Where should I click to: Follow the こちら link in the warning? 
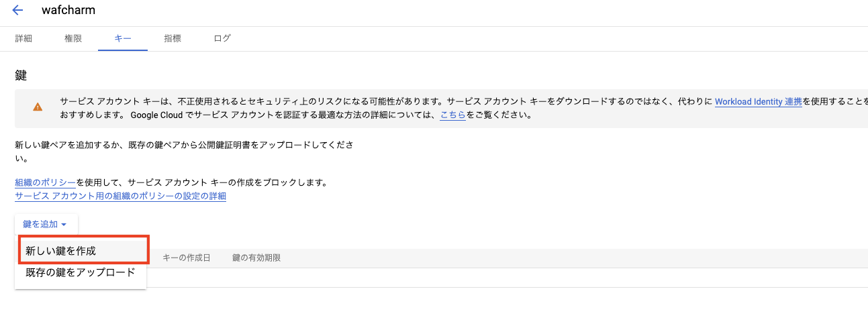click(453, 115)
